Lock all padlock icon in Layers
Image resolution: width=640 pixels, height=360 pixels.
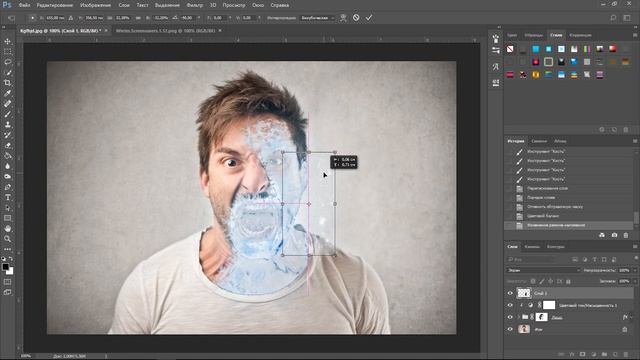[568, 281]
